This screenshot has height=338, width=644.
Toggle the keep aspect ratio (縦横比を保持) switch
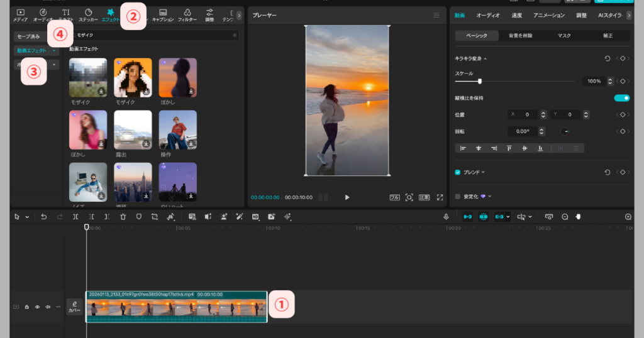pyautogui.click(x=621, y=98)
